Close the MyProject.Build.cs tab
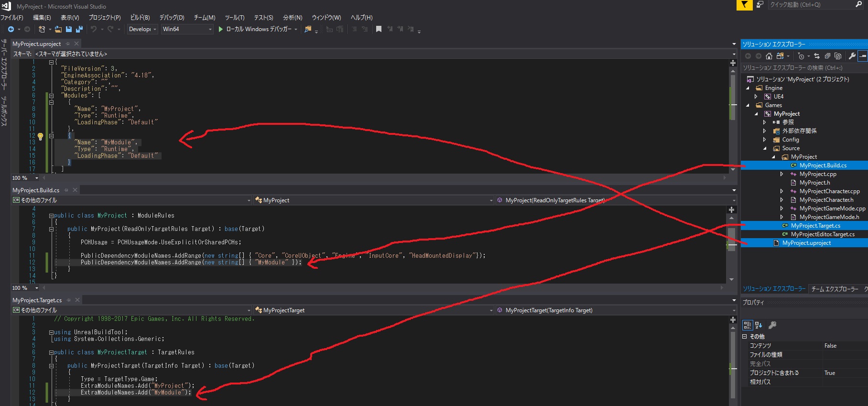Screen dimensions: 868x406 coord(75,190)
